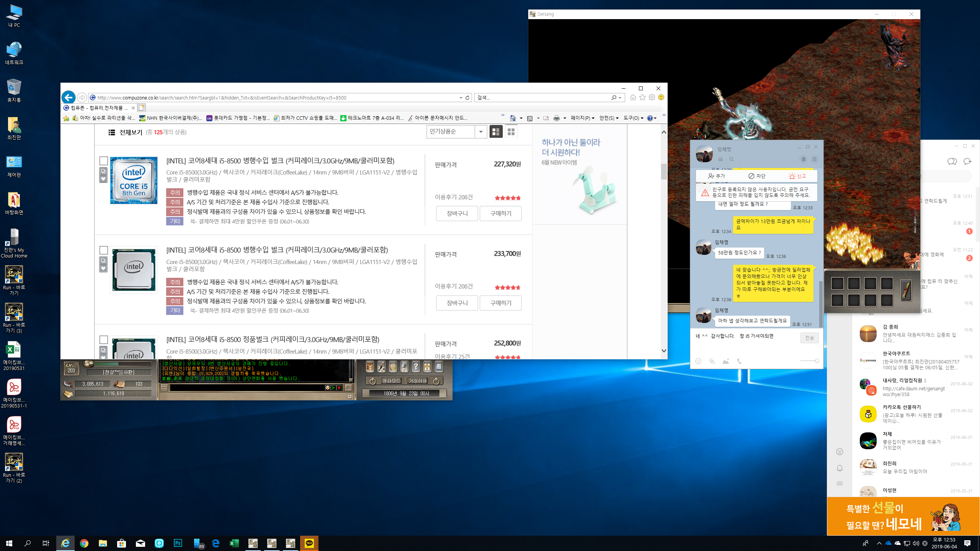Image resolution: width=980 pixels, height=551 pixels.
Task: Click the computer monitor icon in Gersang toolbar
Action: click(x=439, y=367)
